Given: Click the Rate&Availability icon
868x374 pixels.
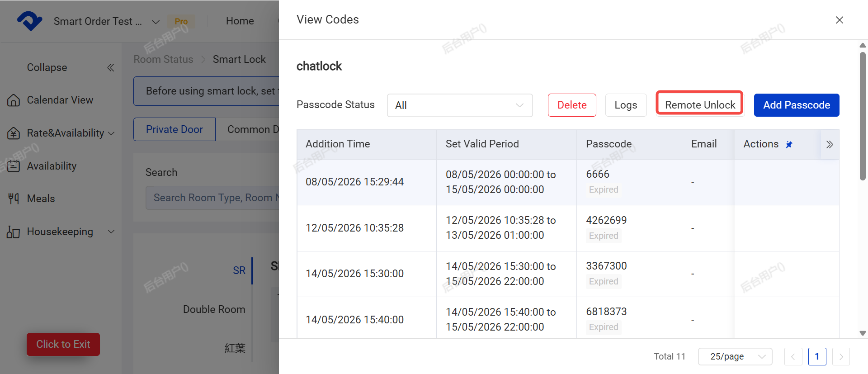Looking at the screenshot, I should click(x=14, y=133).
